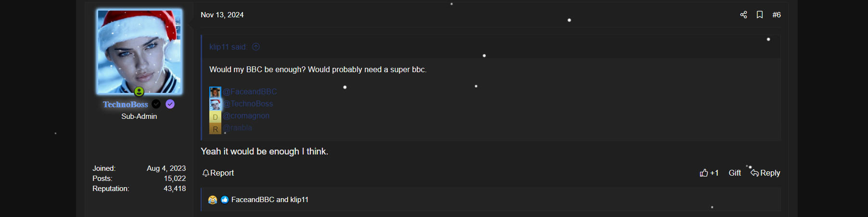
Task: Bookmark this post with the bookmark icon
Action: coord(760,15)
